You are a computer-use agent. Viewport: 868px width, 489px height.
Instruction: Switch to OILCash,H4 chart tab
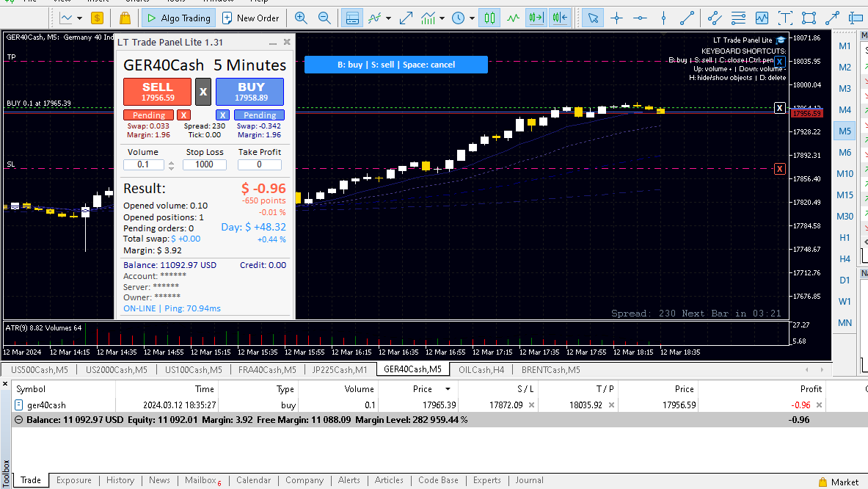(481, 369)
